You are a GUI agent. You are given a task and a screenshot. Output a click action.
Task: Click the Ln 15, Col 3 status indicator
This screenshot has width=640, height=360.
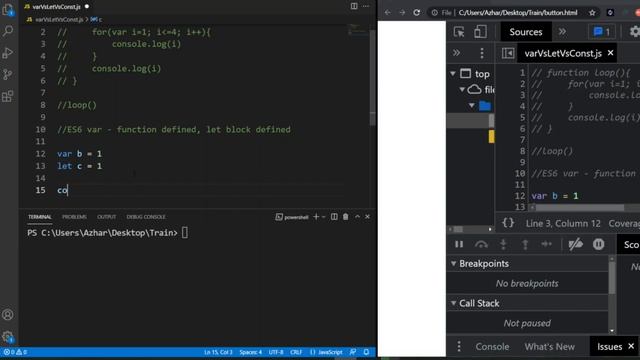pos(218,352)
